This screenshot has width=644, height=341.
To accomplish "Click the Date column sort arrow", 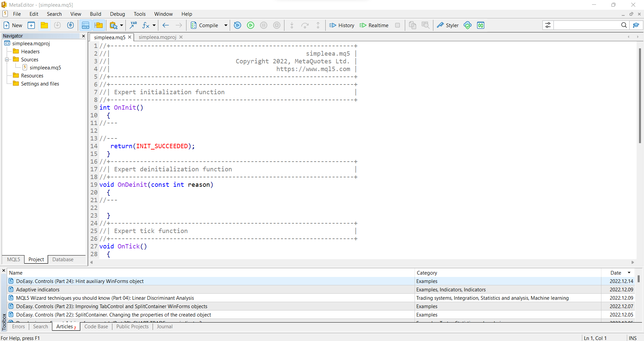I will [629, 273].
